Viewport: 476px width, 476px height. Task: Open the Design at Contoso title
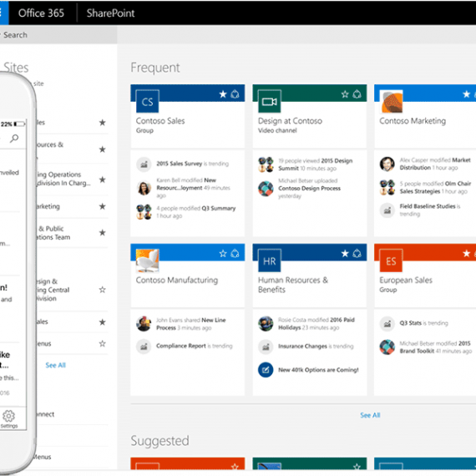(x=290, y=121)
